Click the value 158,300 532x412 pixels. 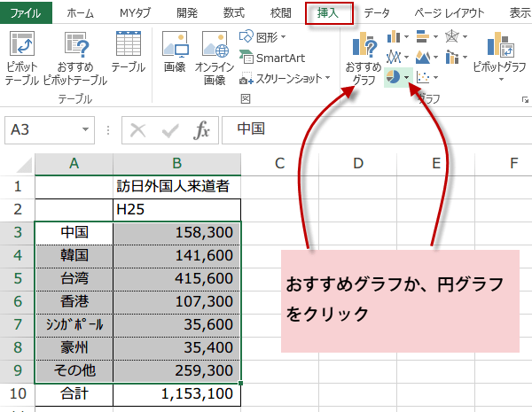point(176,233)
